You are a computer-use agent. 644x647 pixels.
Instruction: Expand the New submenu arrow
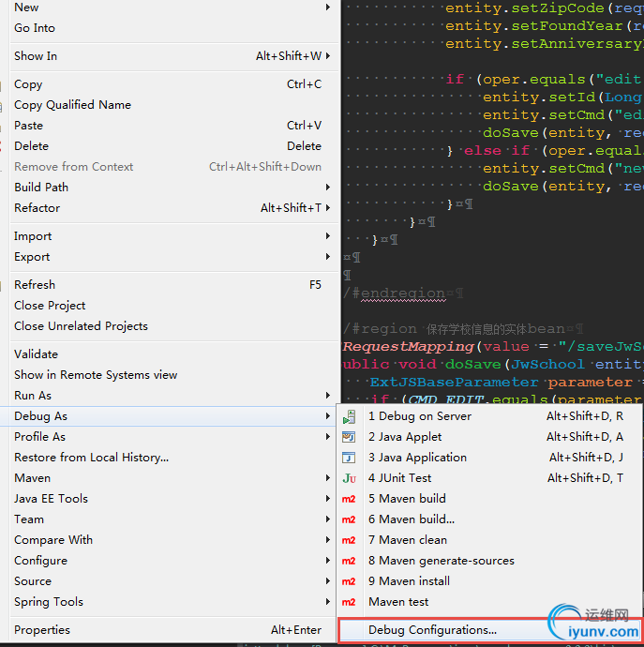(x=328, y=7)
